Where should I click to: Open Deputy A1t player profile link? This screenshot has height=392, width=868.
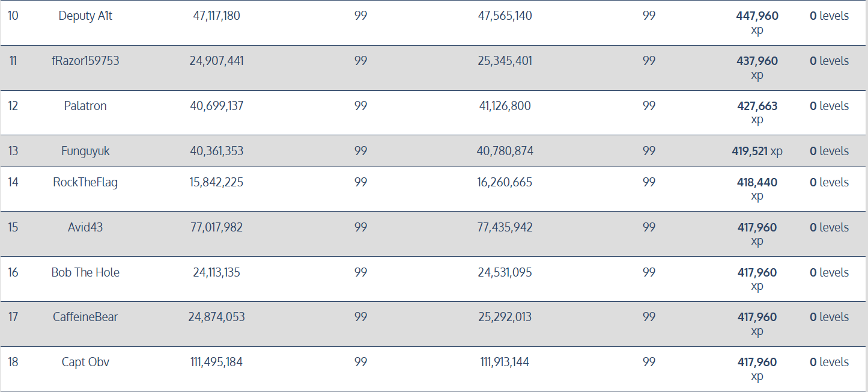click(85, 16)
